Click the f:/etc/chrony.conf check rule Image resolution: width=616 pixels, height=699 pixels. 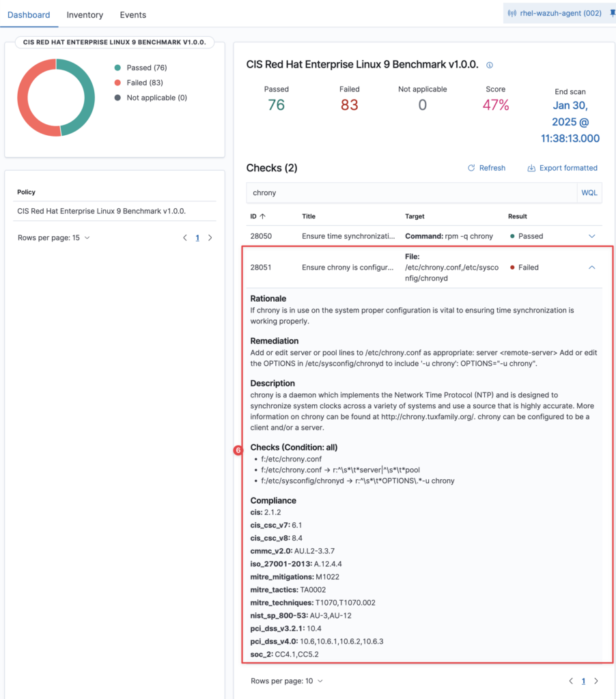point(292,459)
